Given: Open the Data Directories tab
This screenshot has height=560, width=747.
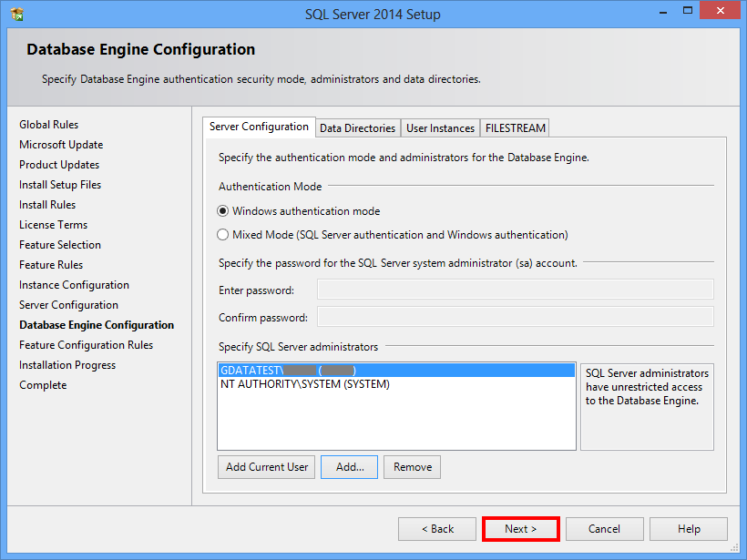Looking at the screenshot, I should pos(357,128).
